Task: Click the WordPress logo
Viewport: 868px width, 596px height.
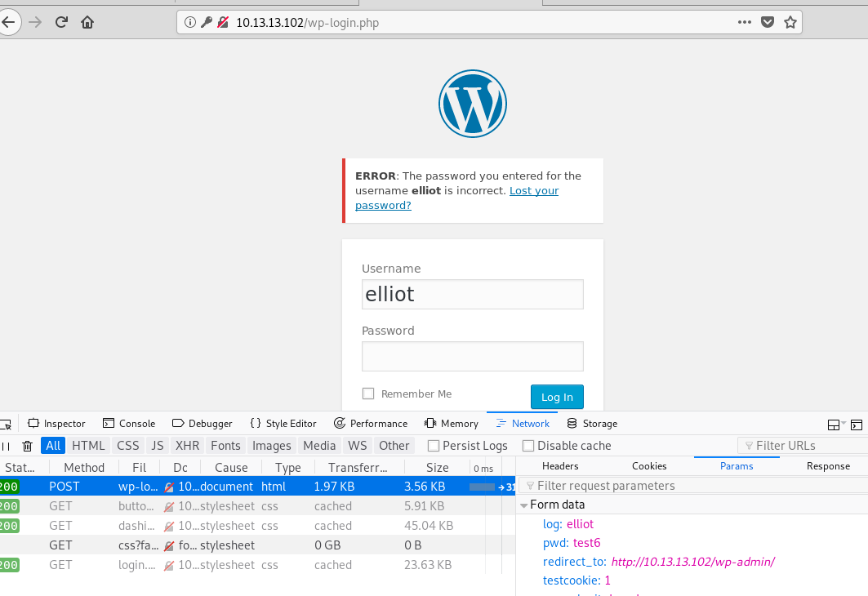Action: point(473,104)
